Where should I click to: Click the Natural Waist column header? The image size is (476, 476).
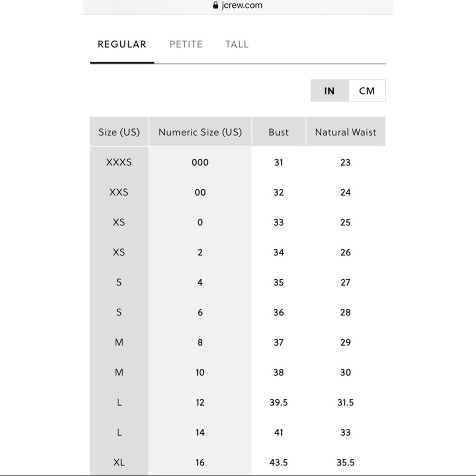point(346,132)
